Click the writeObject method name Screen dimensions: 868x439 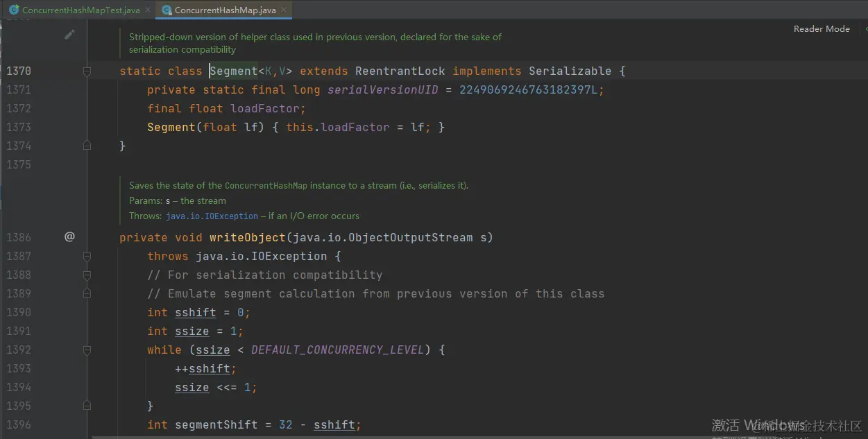point(248,237)
